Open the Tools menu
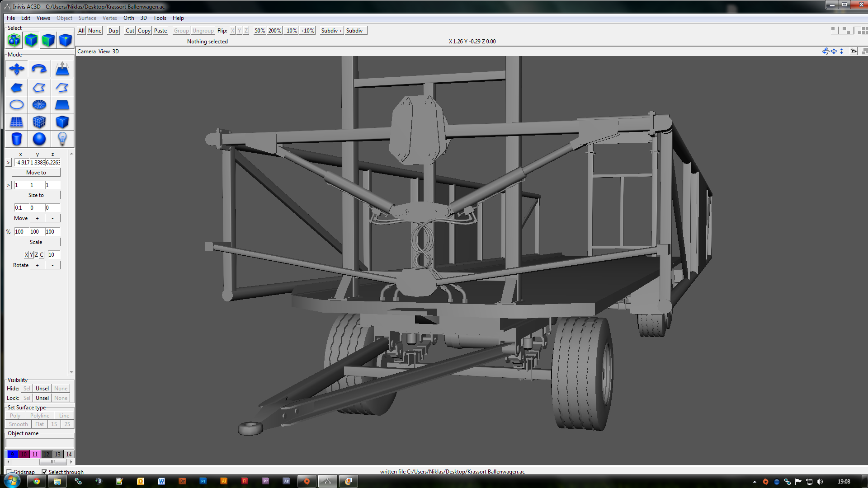868x488 pixels. 160,18
